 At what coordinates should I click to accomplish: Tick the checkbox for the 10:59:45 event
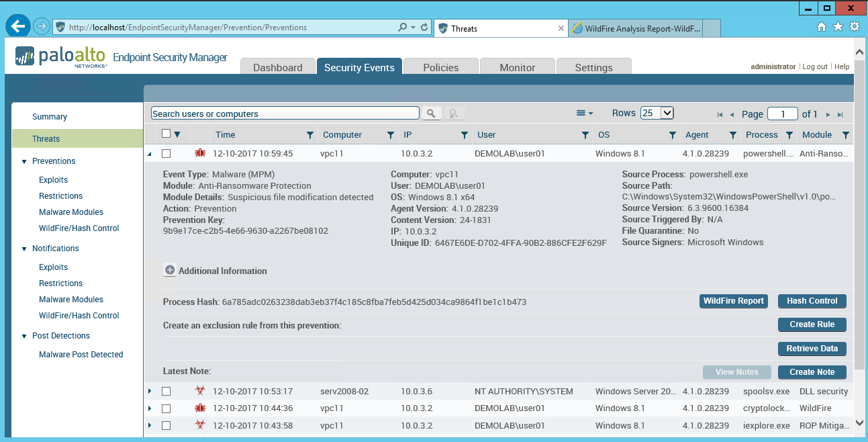click(166, 154)
